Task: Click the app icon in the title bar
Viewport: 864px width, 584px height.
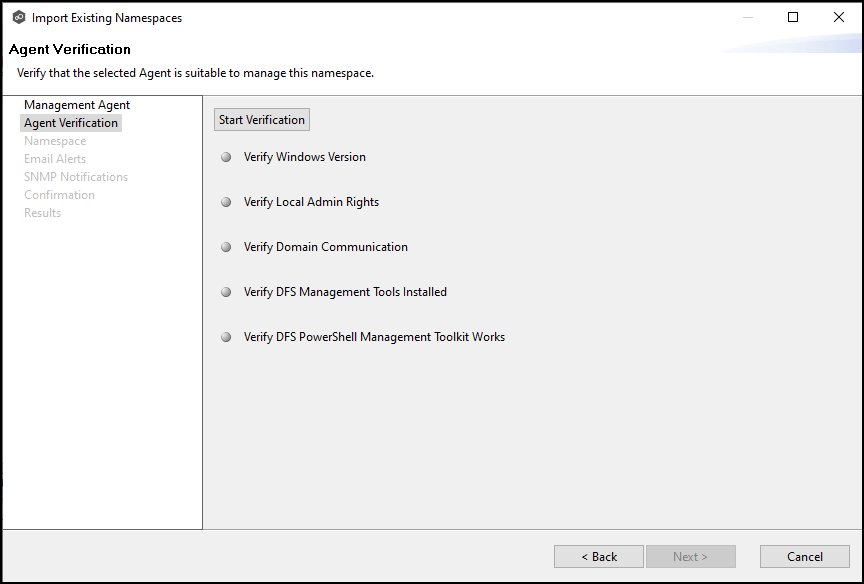Action: click(x=19, y=18)
